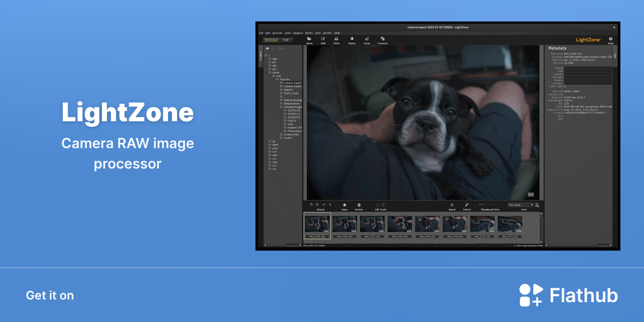Click the Rate star icon
This screenshot has width=644, height=322.
coord(345,204)
